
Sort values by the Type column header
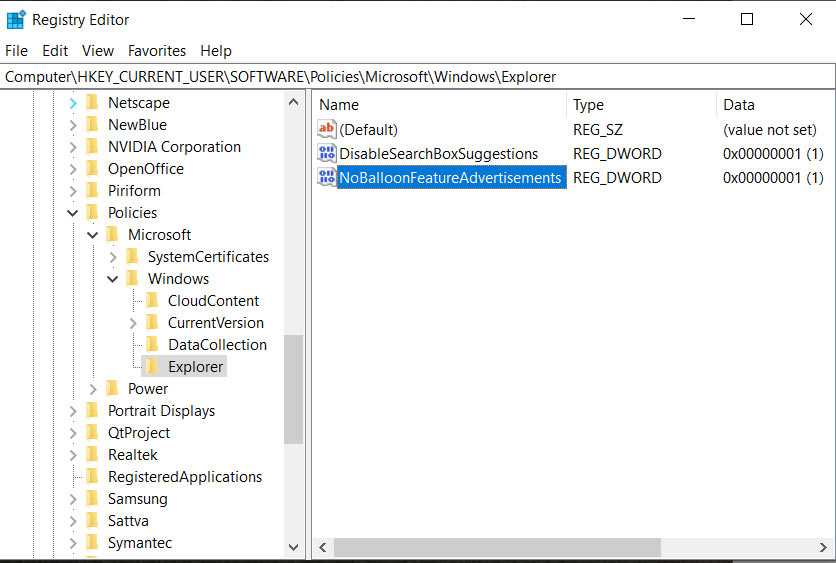pyautogui.click(x=642, y=104)
